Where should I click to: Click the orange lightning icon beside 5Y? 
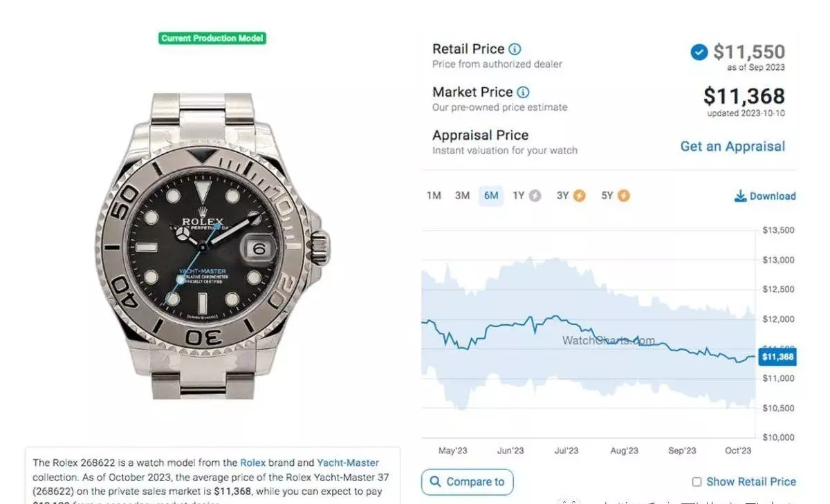tap(624, 196)
